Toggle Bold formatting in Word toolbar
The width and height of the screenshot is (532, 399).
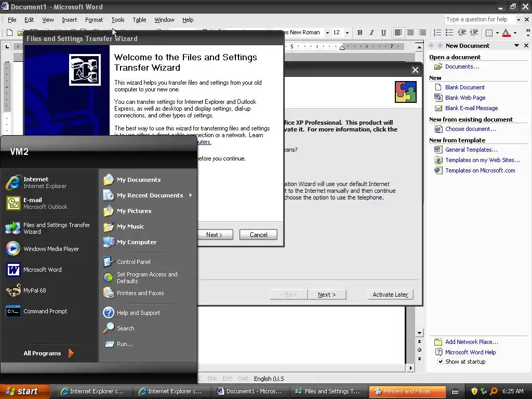click(360, 33)
